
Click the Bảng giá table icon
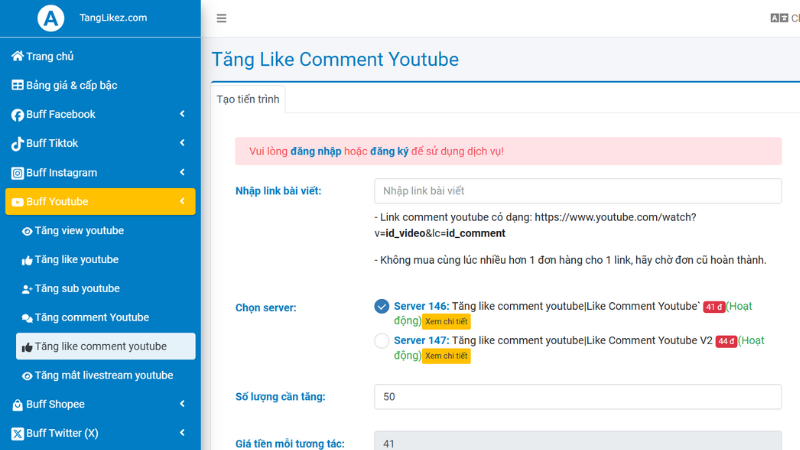click(17, 85)
